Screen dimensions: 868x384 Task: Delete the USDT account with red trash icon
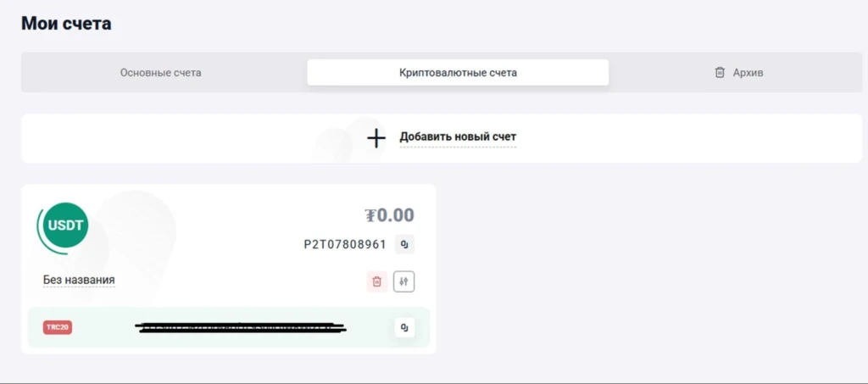tap(377, 281)
